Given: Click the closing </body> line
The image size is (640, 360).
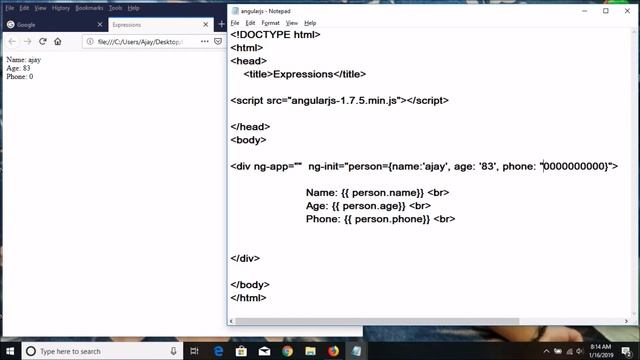Looking at the screenshot, I should pyautogui.click(x=250, y=285).
